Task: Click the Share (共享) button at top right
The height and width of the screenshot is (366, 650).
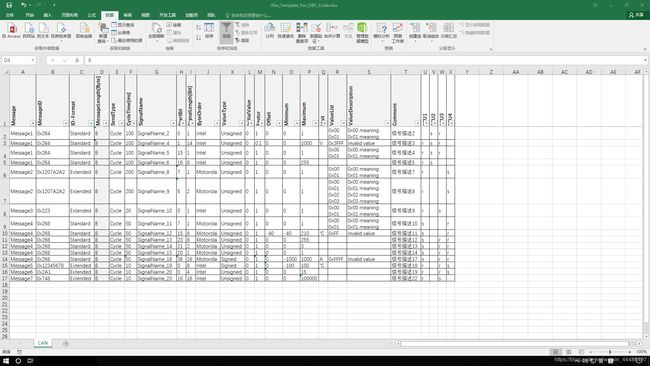Action: 636,15
